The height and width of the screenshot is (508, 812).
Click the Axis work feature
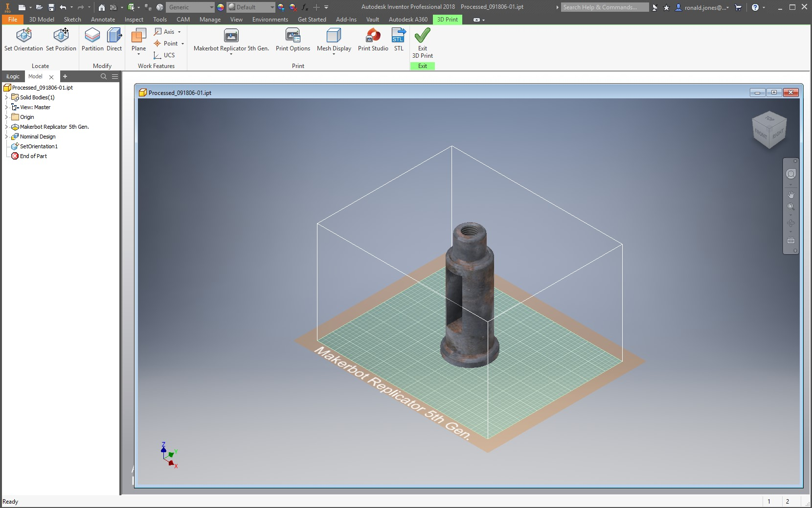[x=164, y=32]
